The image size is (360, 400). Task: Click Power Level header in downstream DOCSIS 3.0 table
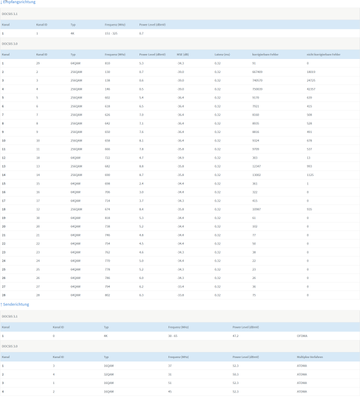(152, 54)
